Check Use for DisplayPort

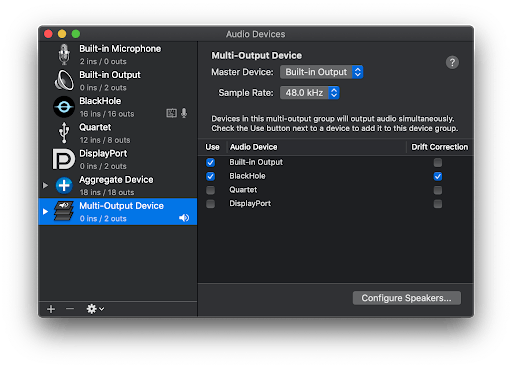point(210,204)
